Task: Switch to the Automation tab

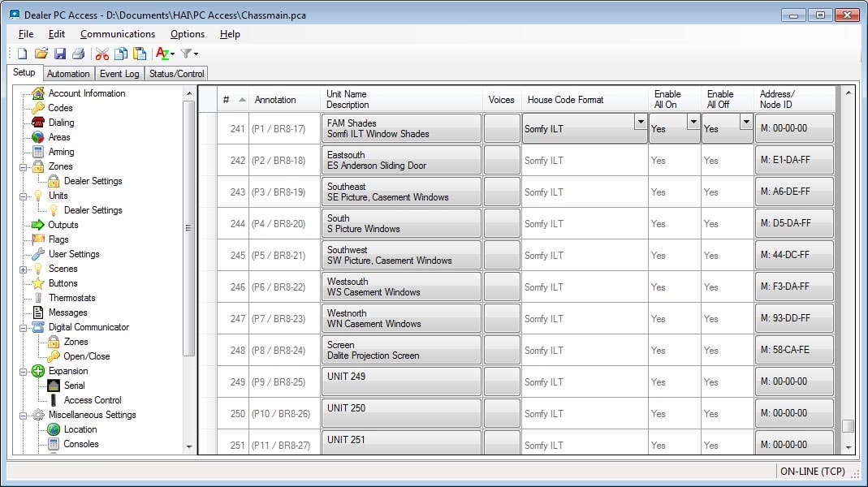Action: click(x=68, y=74)
